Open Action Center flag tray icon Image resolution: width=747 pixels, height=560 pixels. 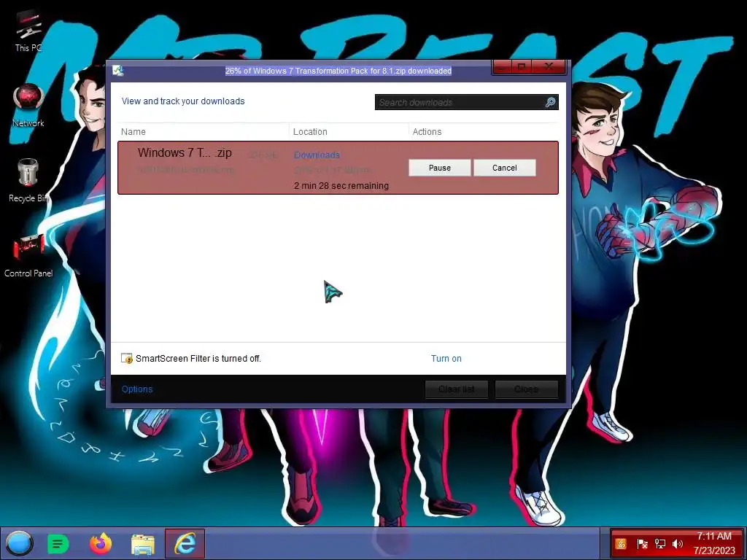642,543
